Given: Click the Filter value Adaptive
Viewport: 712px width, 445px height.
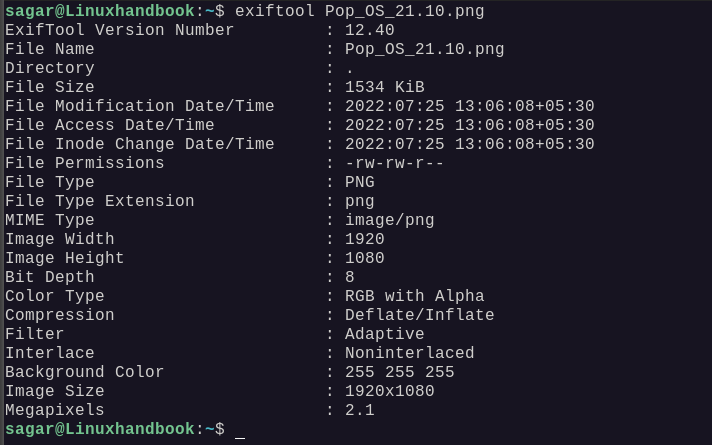Looking at the screenshot, I should point(384,334).
